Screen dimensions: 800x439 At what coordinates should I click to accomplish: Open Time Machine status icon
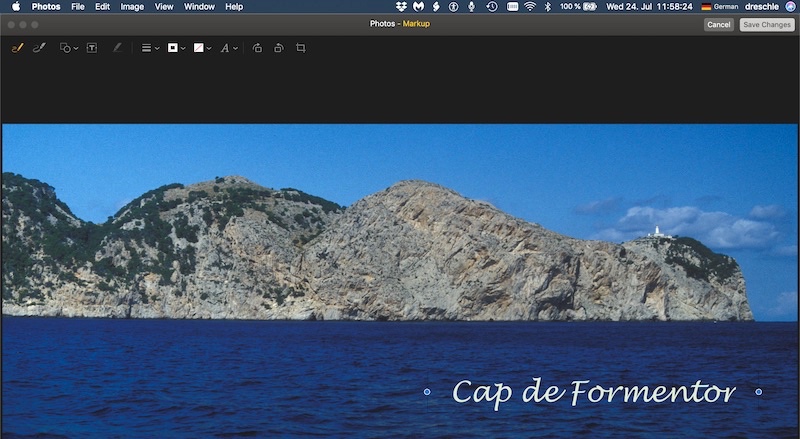(492, 6)
